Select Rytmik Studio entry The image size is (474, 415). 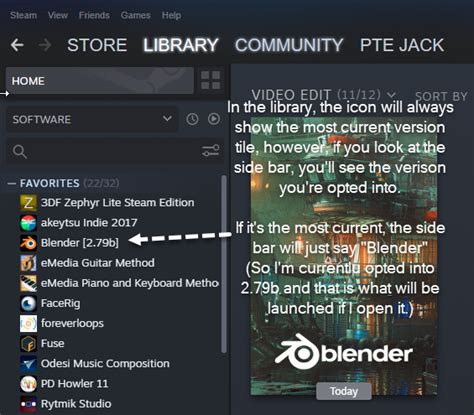pyautogui.click(x=76, y=404)
